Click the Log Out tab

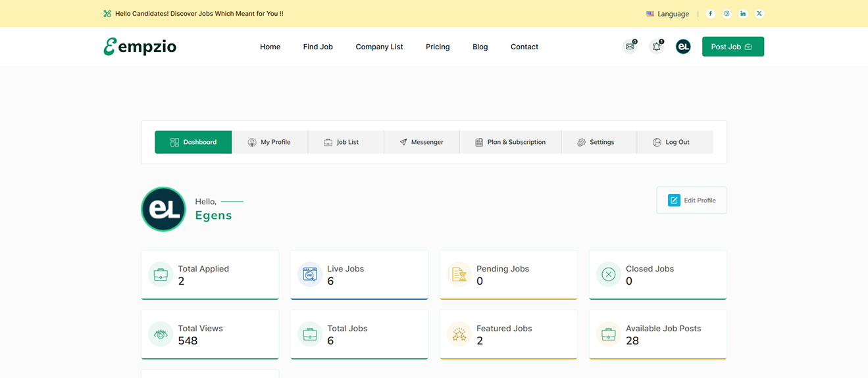coord(675,142)
